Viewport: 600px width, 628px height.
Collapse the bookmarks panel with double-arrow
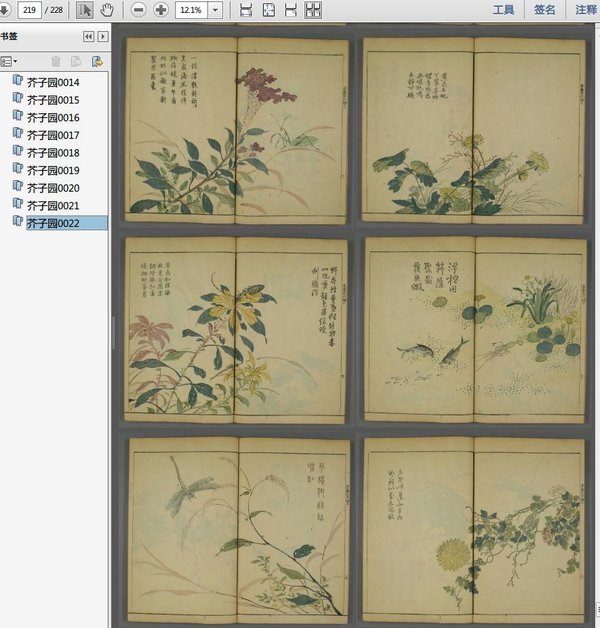pyautogui.click(x=88, y=36)
